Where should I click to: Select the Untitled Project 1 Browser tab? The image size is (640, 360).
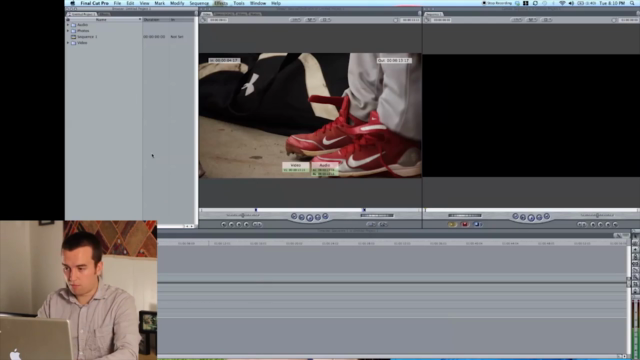pos(82,14)
